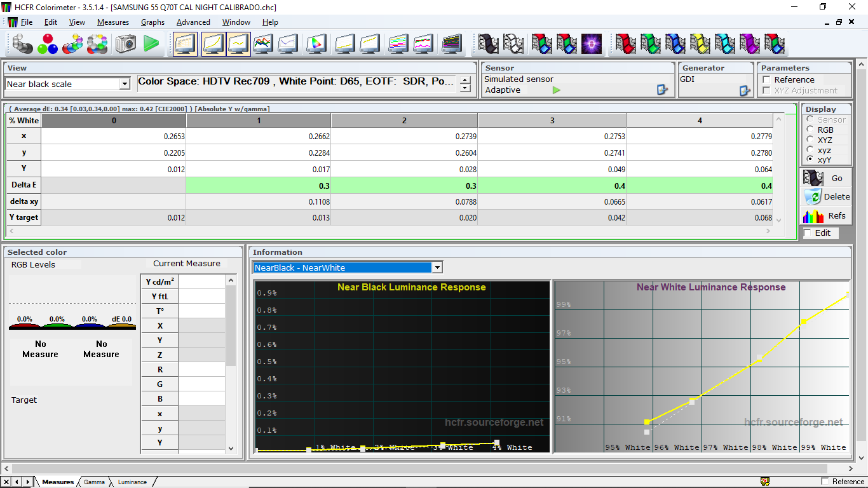Viewport: 868px width, 488px height.
Task: Click the green play arrow in the toolbar
Action: click(151, 44)
